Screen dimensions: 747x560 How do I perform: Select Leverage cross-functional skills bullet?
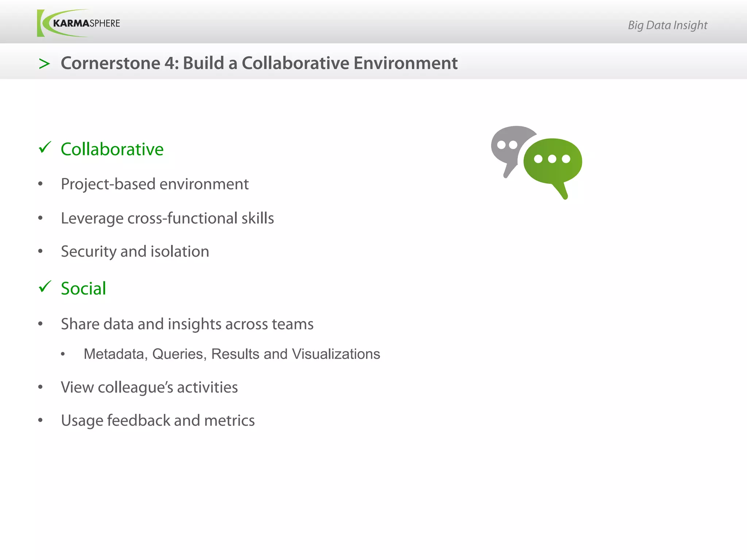pos(167,218)
